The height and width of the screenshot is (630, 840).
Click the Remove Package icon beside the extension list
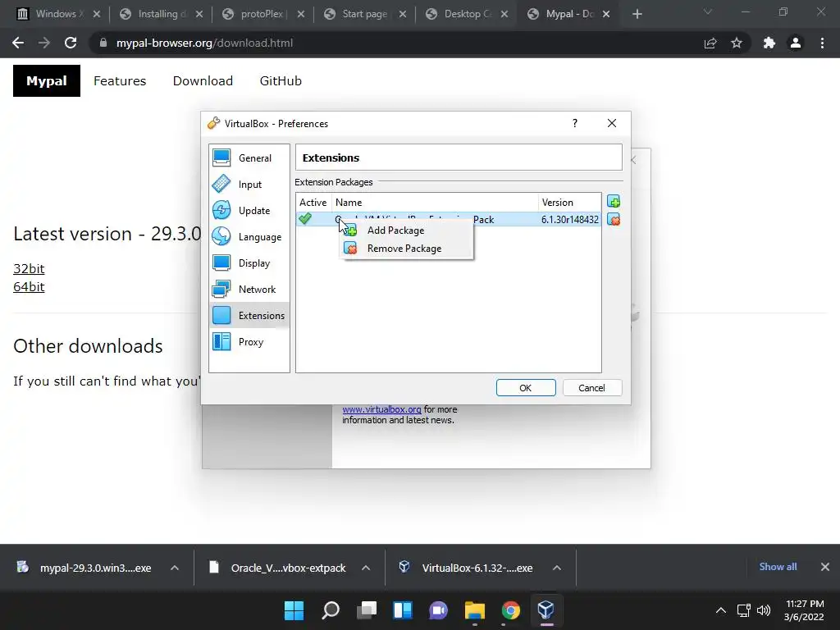[x=614, y=220]
